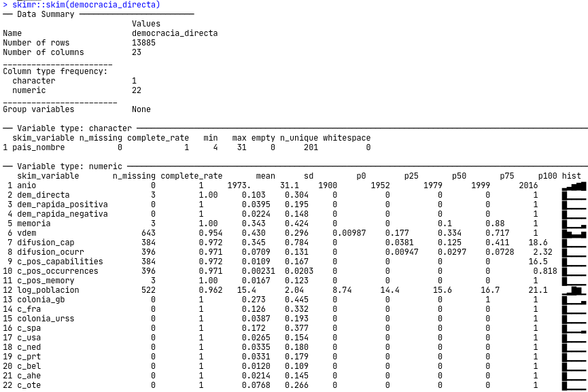Viewport: 588px width, 392px height.
Task: Click the skimr::skim(democracia_directa) command line
Action: [86, 5]
